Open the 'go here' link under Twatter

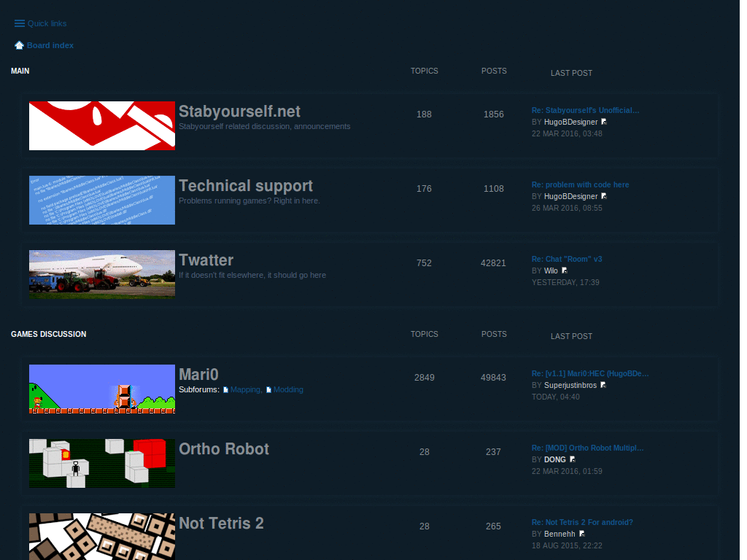coord(314,275)
